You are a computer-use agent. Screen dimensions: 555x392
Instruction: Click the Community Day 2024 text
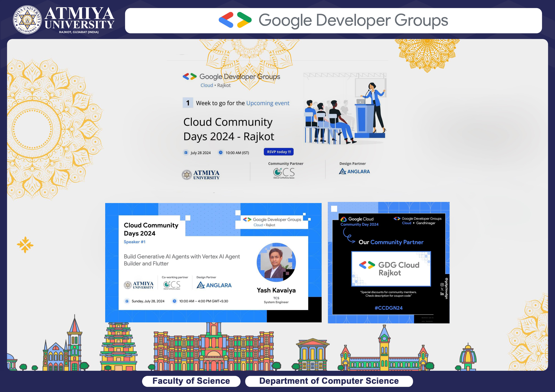tap(359, 224)
